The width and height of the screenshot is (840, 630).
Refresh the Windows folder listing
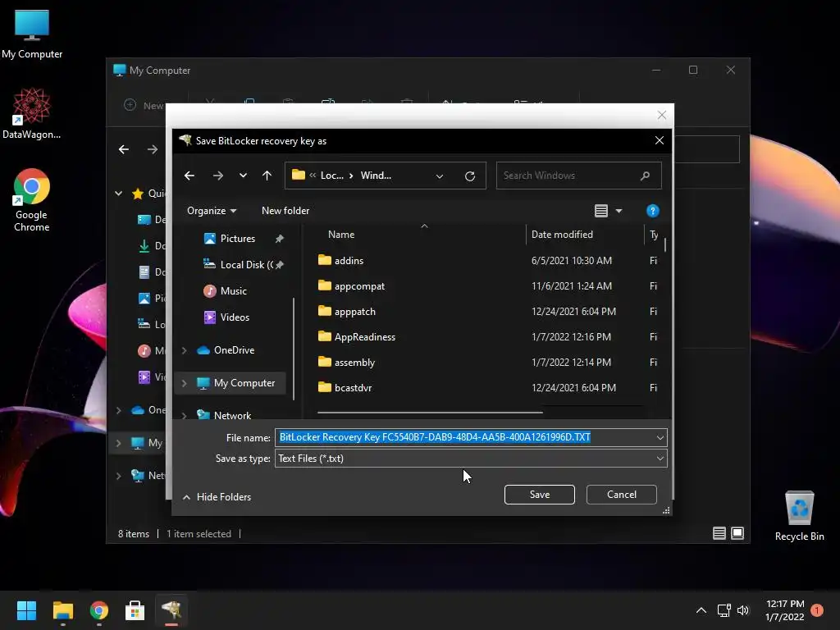pos(470,176)
